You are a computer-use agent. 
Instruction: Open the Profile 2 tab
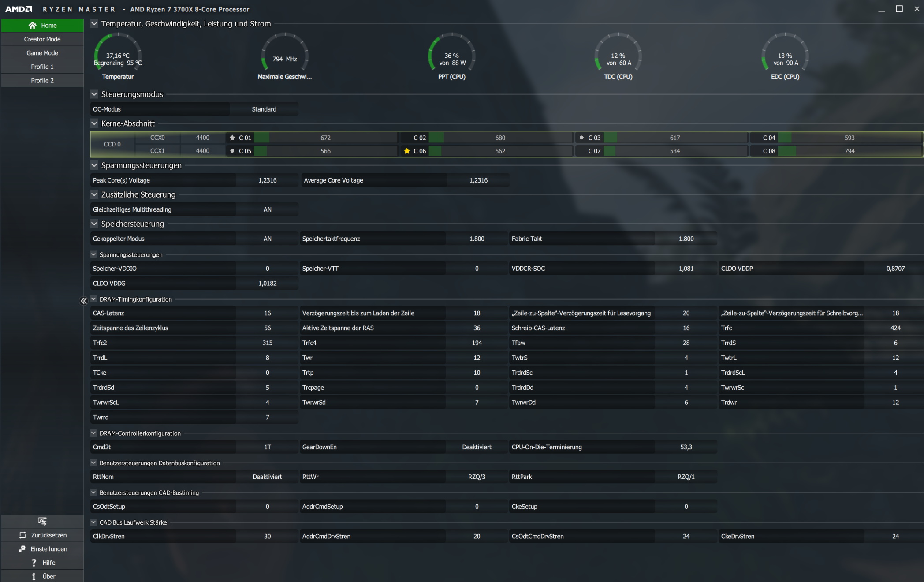tap(42, 80)
